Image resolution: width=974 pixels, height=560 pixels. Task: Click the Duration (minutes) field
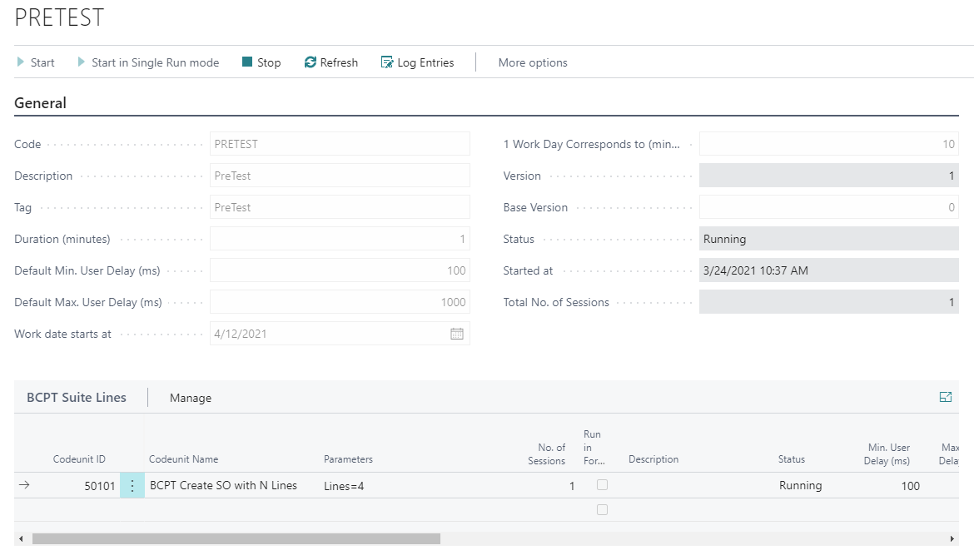[340, 239]
